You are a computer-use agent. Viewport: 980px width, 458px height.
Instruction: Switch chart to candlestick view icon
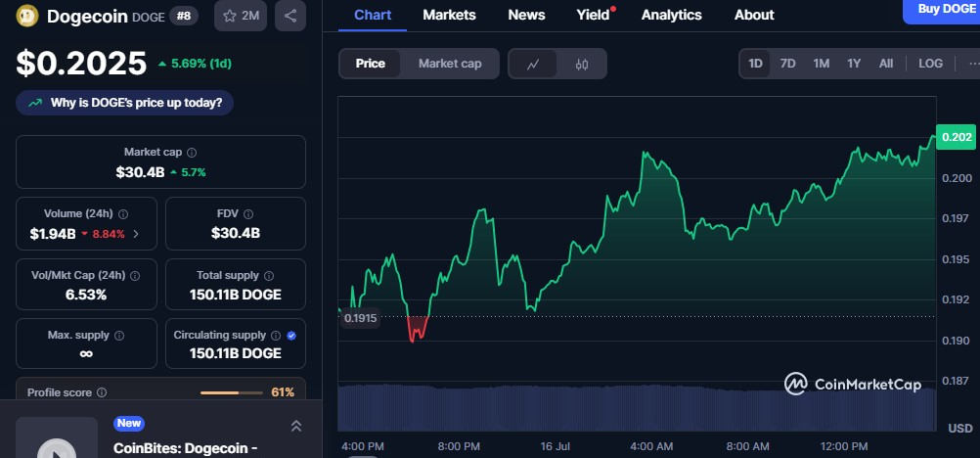tap(582, 64)
